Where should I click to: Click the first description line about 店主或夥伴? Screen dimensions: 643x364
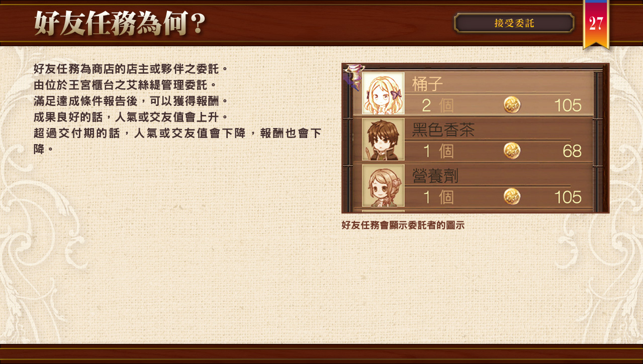pyautogui.click(x=131, y=68)
